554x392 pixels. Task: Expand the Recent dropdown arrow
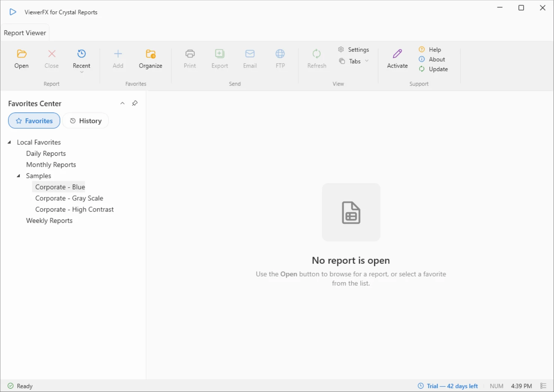tap(81, 72)
